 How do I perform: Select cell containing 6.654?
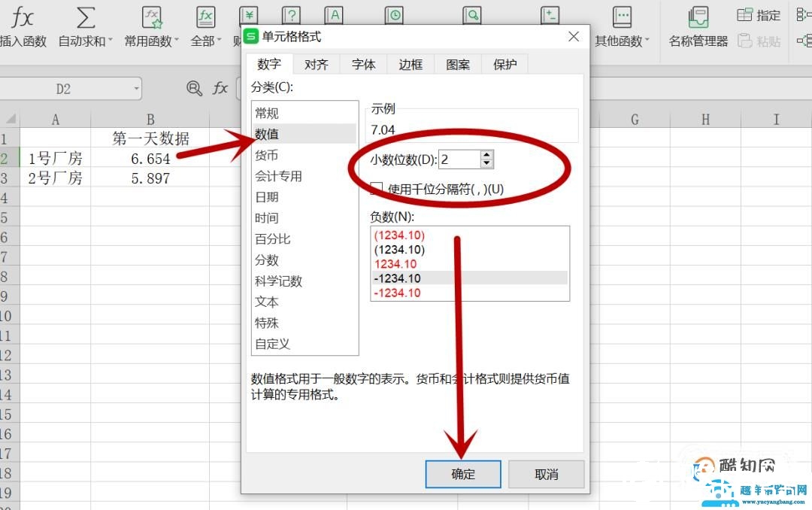click(150, 159)
